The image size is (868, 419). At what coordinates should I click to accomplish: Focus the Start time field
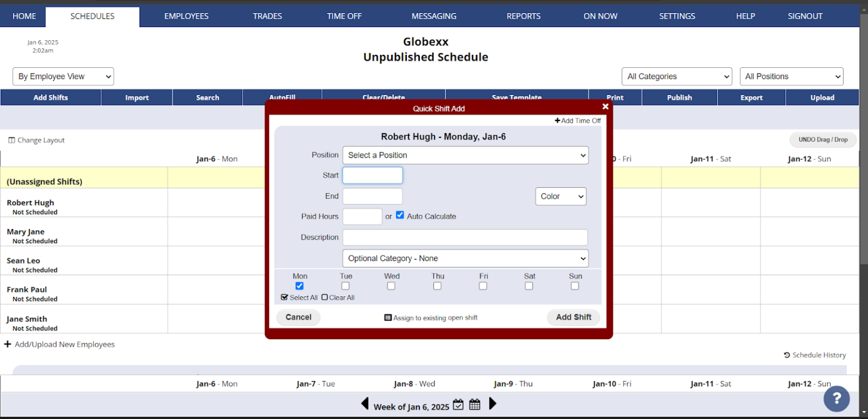point(372,175)
